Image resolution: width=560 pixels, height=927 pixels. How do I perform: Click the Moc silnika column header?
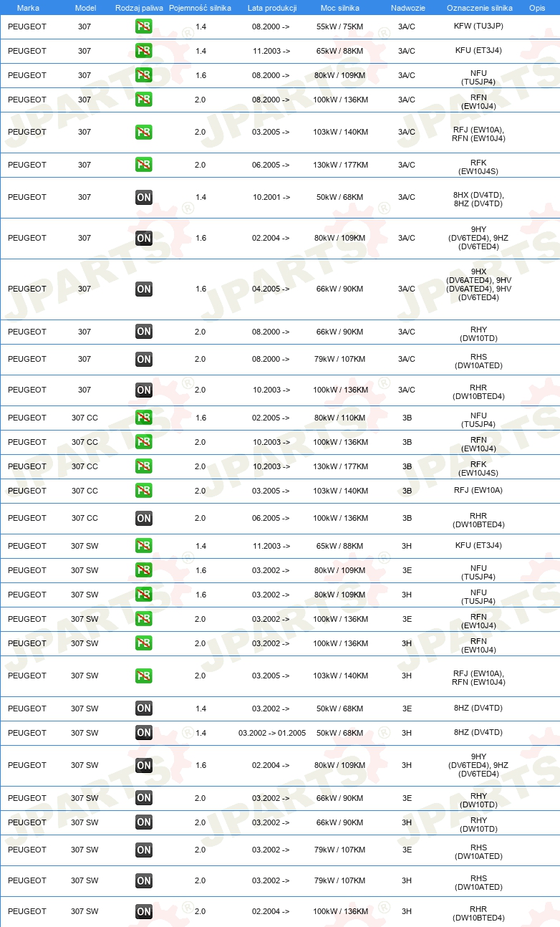(x=339, y=7)
